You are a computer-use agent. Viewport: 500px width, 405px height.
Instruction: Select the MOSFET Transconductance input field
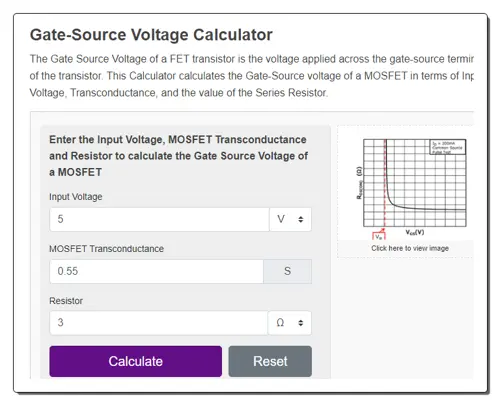point(157,271)
